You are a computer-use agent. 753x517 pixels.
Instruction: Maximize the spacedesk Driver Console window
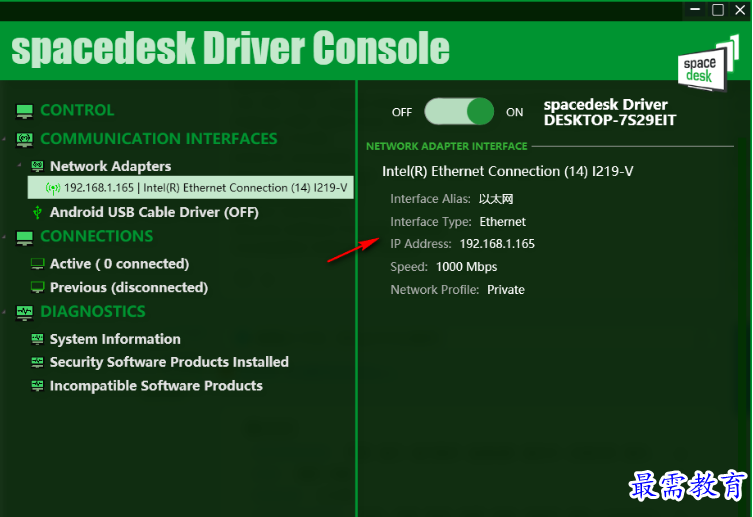[718, 10]
